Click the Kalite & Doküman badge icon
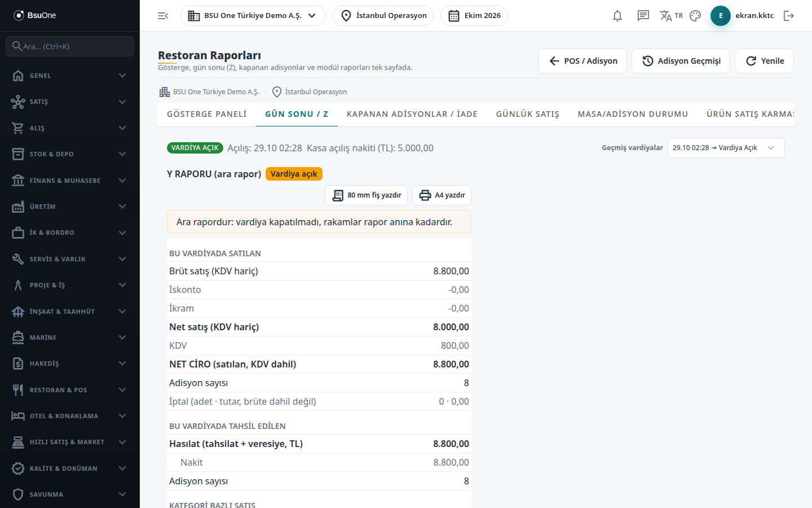 click(18, 468)
